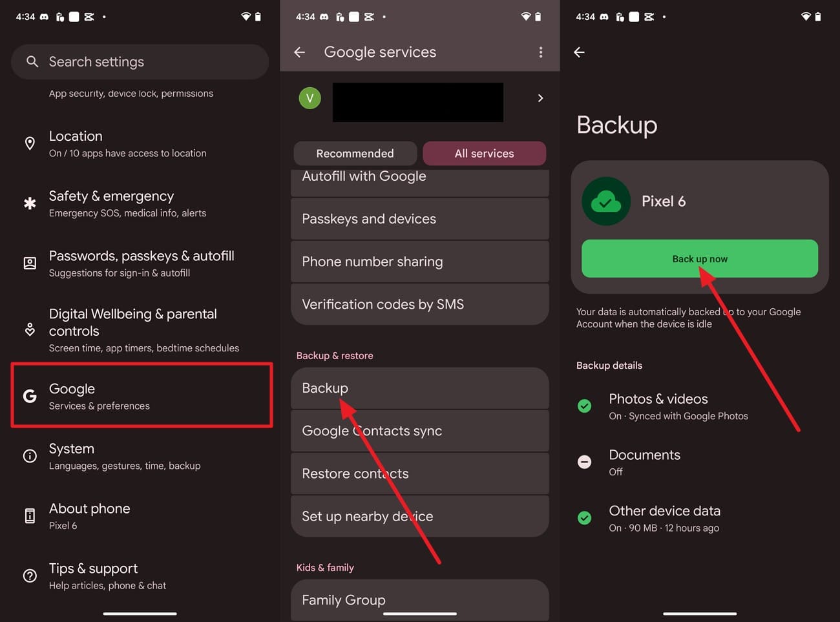Open Passkeys and devices
The height and width of the screenshot is (622, 840).
point(420,219)
